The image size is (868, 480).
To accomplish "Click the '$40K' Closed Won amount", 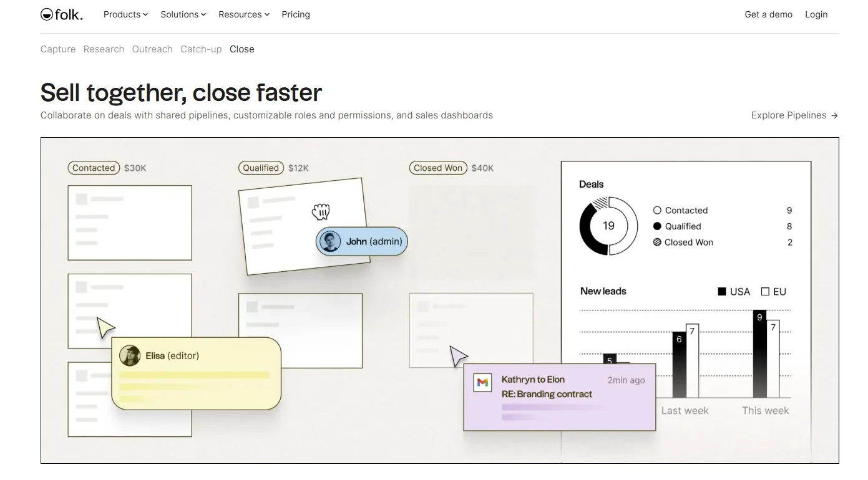I will (x=482, y=168).
